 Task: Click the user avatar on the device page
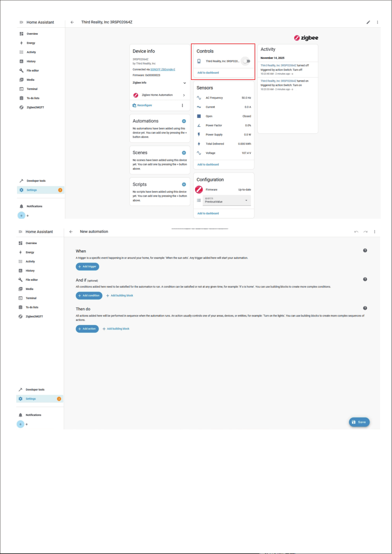point(21,215)
